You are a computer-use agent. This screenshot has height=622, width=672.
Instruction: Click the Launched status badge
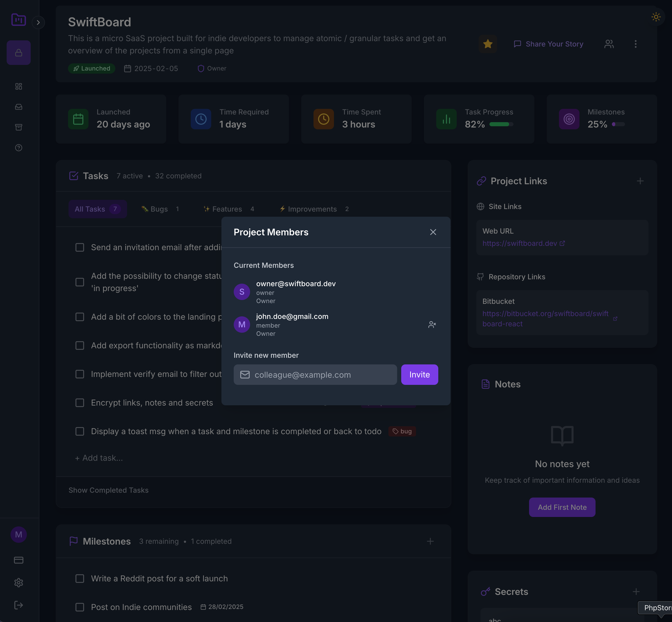coord(92,68)
